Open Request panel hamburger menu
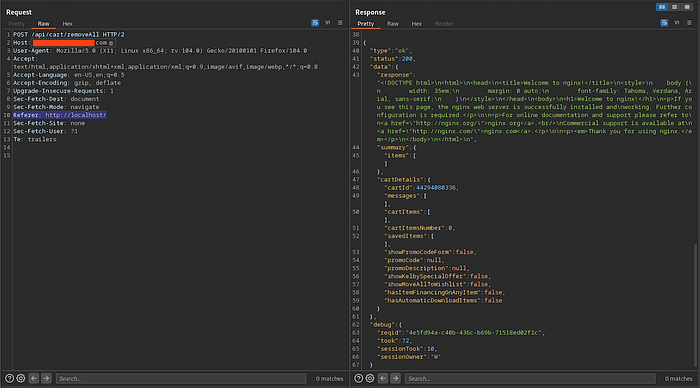Image resolution: width=700 pixels, height=388 pixels. point(340,23)
